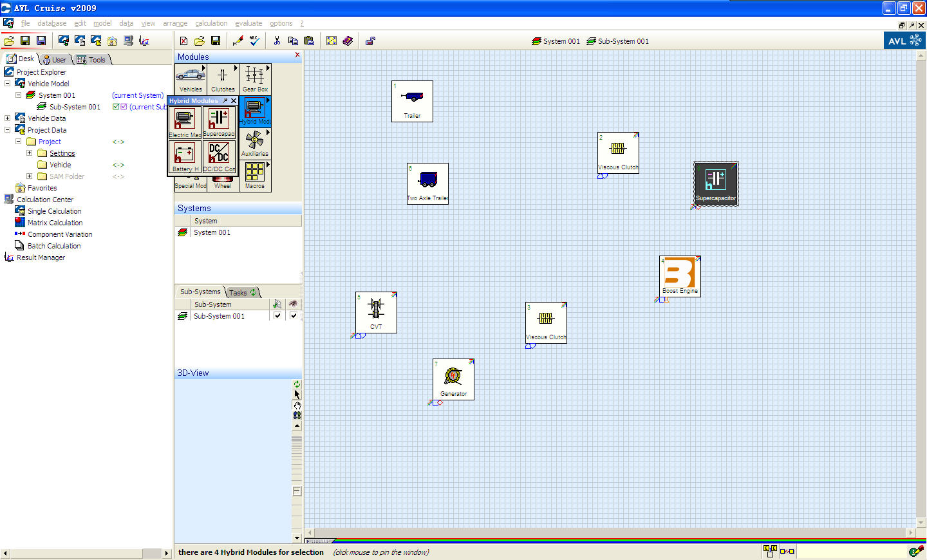The image size is (927, 560).
Task: Choose the DC/DC Converter hybrid module
Action: pyautogui.click(x=219, y=157)
